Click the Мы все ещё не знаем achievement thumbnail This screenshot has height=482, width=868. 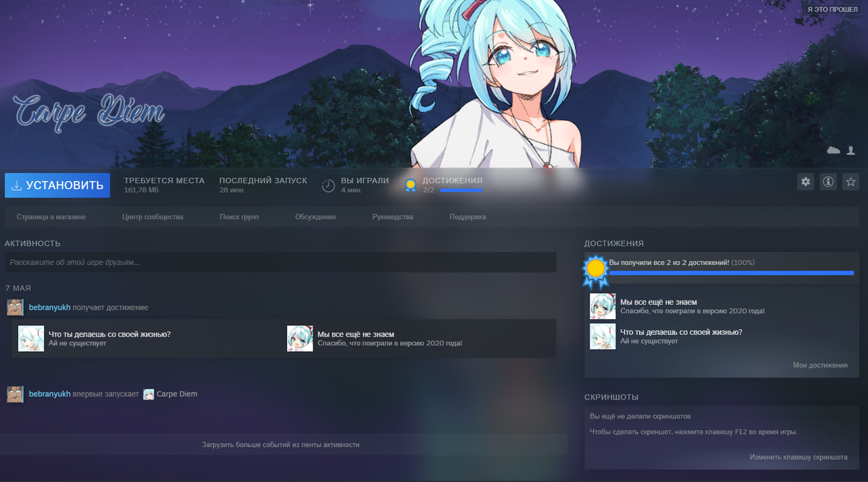coord(603,305)
